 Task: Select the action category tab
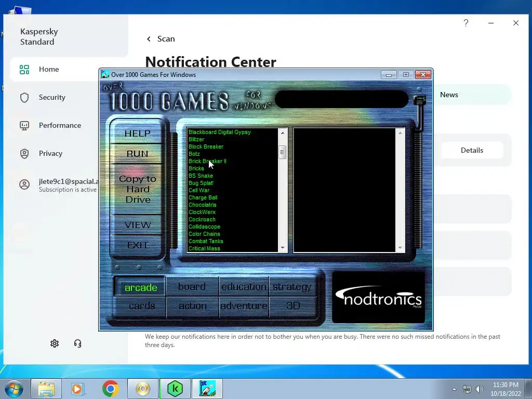point(192,306)
